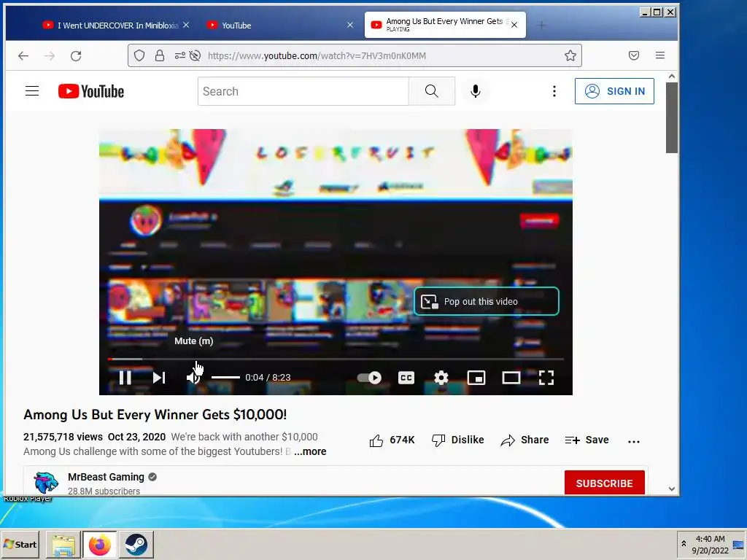747x560 pixels.
Task: Bookmark this page with the star
Action: [x=570, y=55]
